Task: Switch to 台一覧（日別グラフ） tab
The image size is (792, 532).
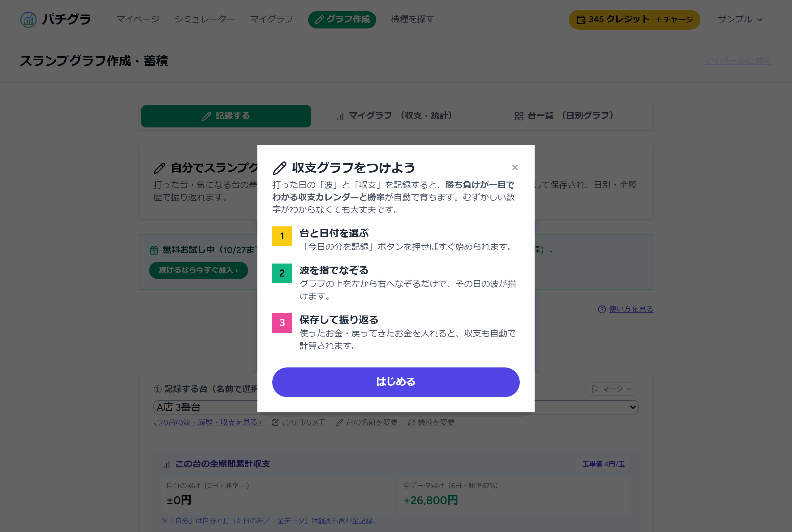Action: coord(565,116)
